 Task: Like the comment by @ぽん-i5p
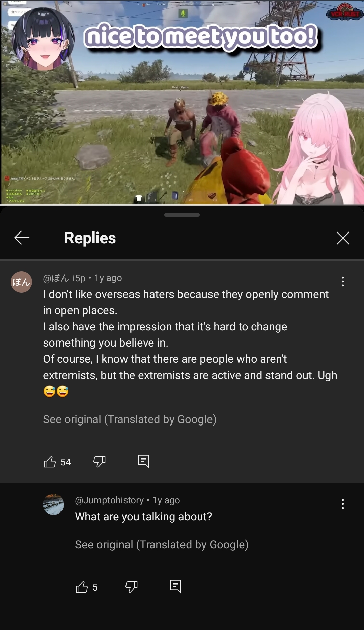(x=50, y=462)
